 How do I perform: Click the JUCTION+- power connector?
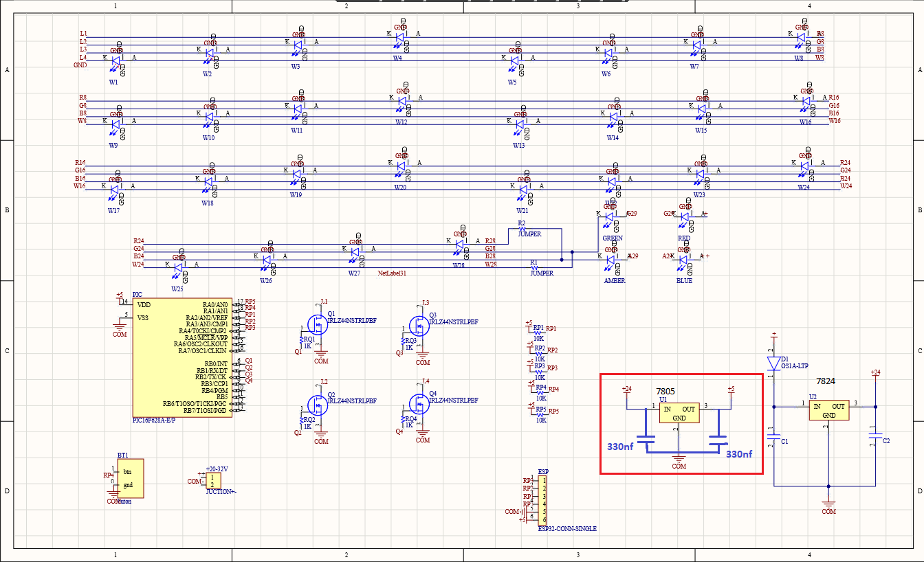tap(215, 480)
